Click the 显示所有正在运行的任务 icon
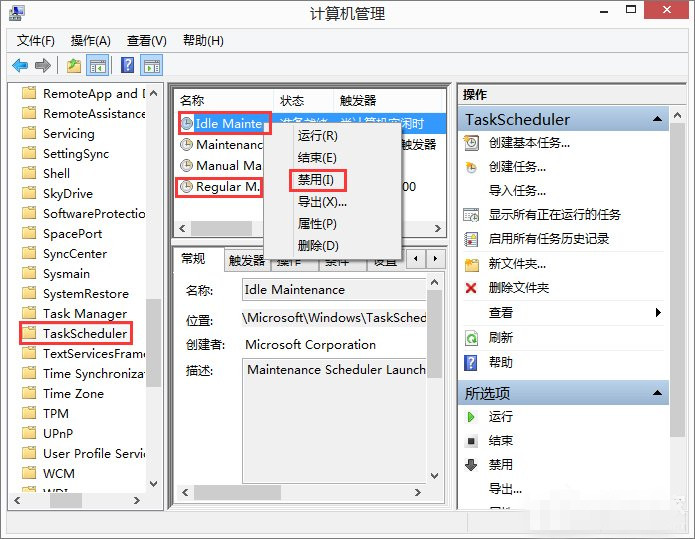Screen dimensions: 695x539 471,215
